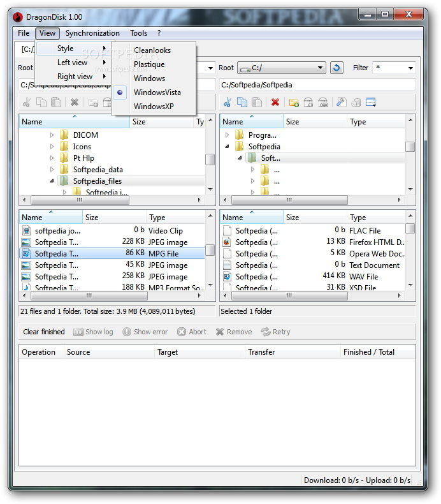Viewport: 441px width, 504px height.
Task: Collapse the Softpedia folder in right tree
Action: click(x=227, y=147)
